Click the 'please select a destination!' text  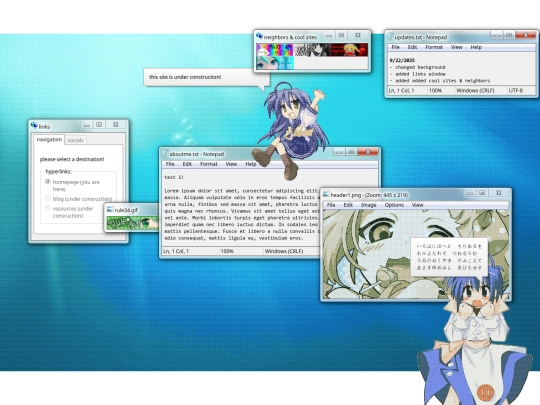pos(72,159)
